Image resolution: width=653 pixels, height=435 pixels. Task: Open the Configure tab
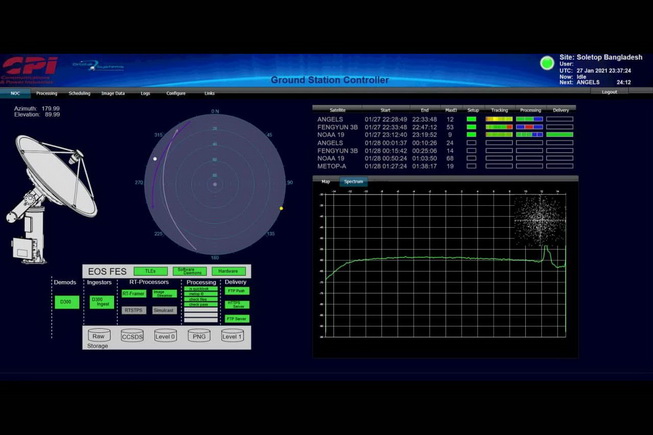pos(176,93)
